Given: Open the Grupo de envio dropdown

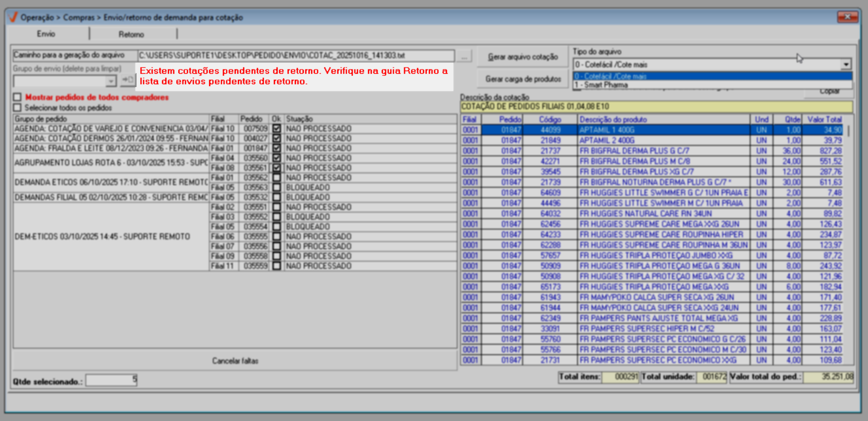Looking at the screenshot, I should 111,81.
